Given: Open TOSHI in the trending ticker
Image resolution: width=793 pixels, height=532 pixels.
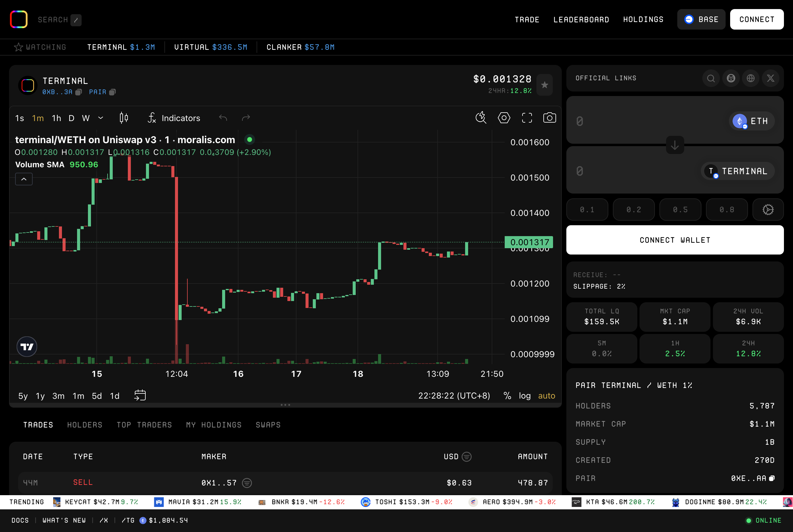Looking at the screenshot, I should [x=406, y=502].
